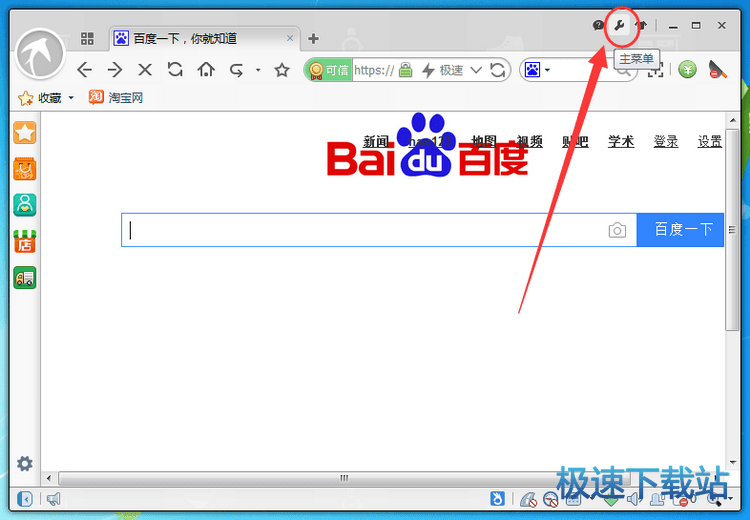Toggle the gray ad-block status icon

coord(529,500)
